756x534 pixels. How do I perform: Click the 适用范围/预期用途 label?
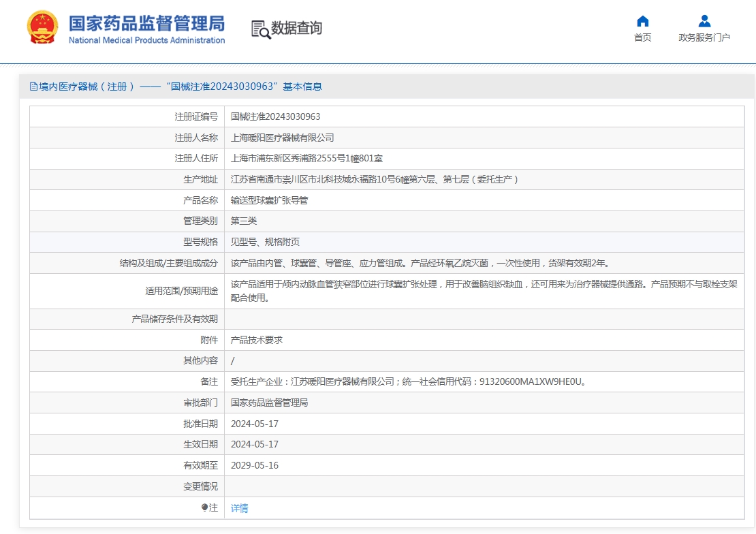182,291
